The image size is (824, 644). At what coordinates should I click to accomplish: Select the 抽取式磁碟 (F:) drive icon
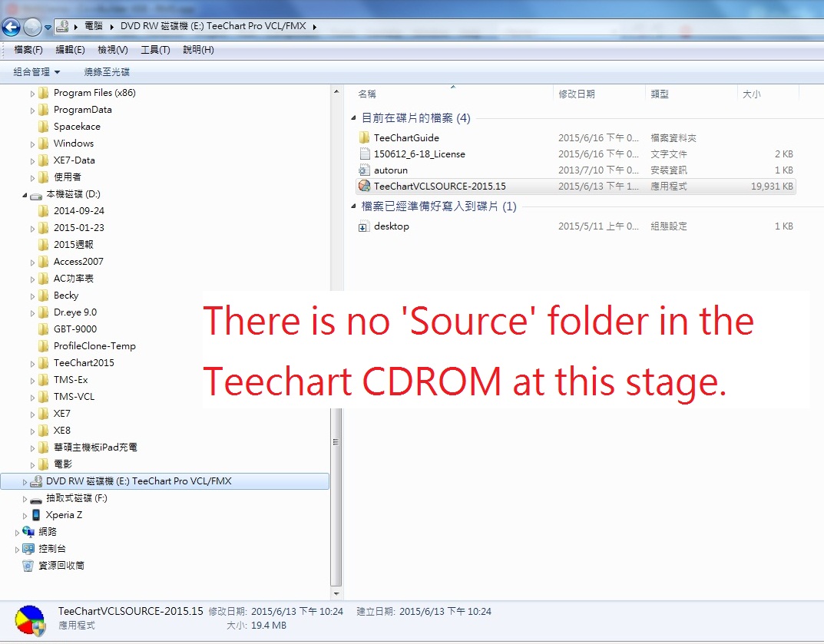pos(36,499)
